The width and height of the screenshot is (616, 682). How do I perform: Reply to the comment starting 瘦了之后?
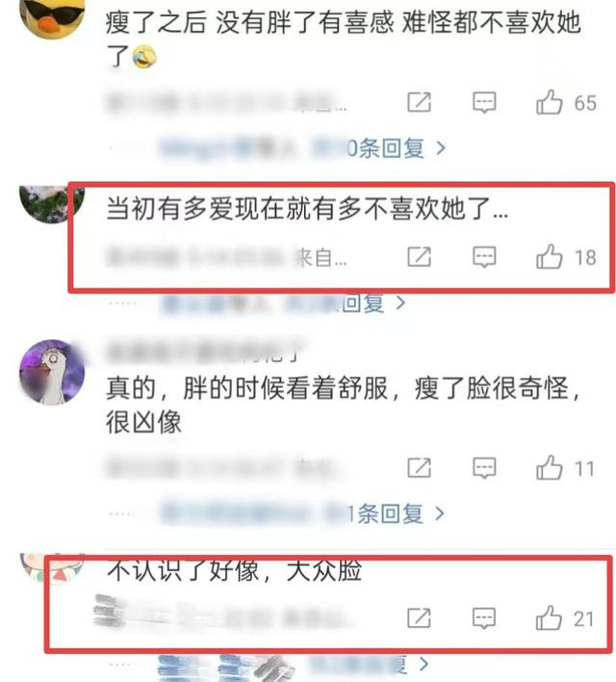pyautogui.click(x=484, y=103)
